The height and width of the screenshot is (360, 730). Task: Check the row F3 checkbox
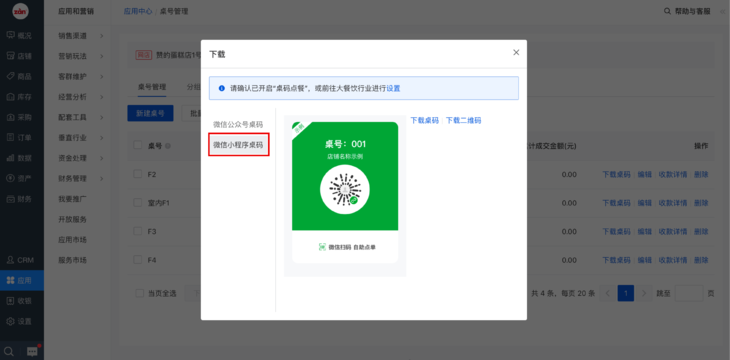coord(138,231)
